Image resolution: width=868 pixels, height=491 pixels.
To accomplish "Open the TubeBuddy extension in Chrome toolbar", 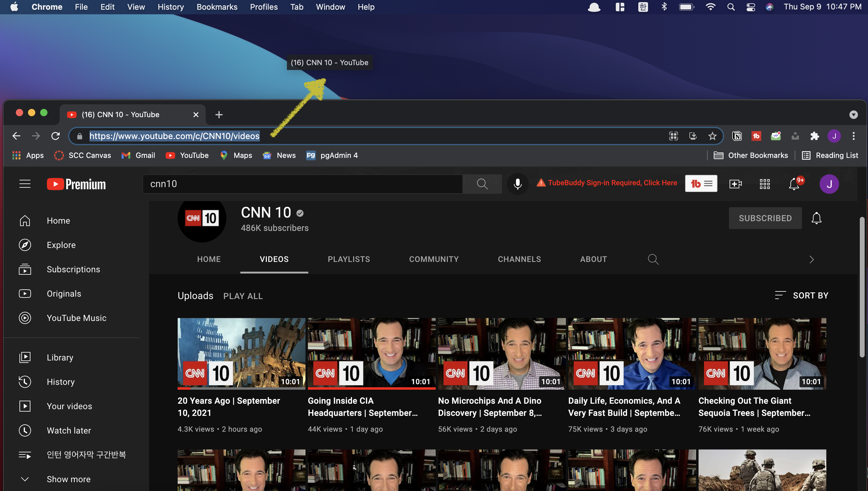I will tap(756, 136).
